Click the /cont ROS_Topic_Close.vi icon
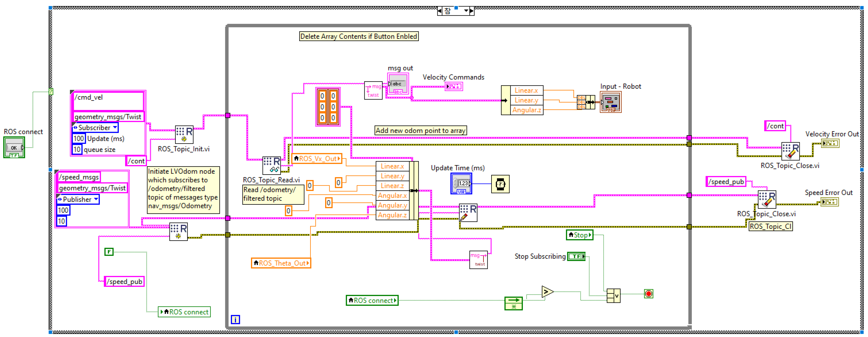Image resolution: width=868 pixels, height=337 pixels. click(790, 151)
